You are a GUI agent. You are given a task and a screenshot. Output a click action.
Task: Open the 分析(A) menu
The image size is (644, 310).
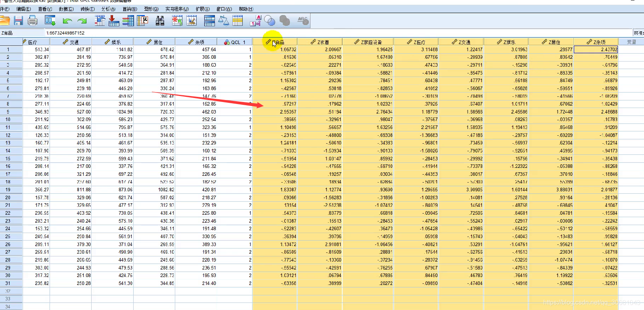[108, 9]
